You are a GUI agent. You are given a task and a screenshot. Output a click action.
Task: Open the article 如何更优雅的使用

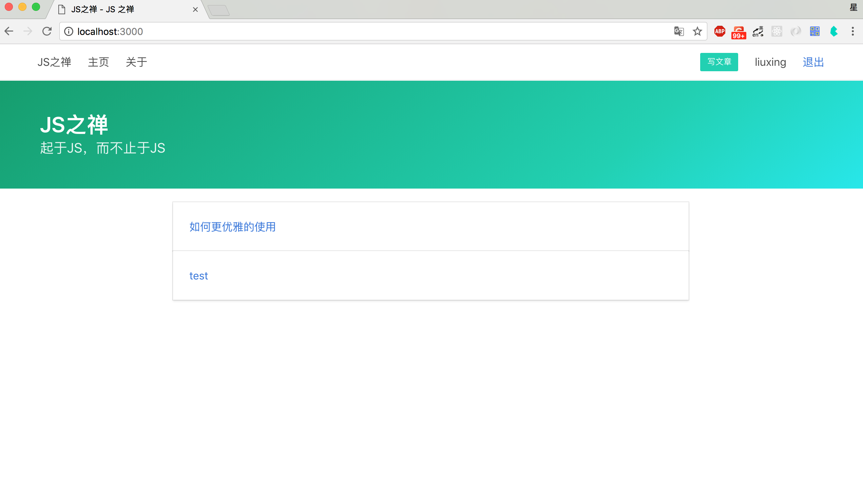[232, 227]
